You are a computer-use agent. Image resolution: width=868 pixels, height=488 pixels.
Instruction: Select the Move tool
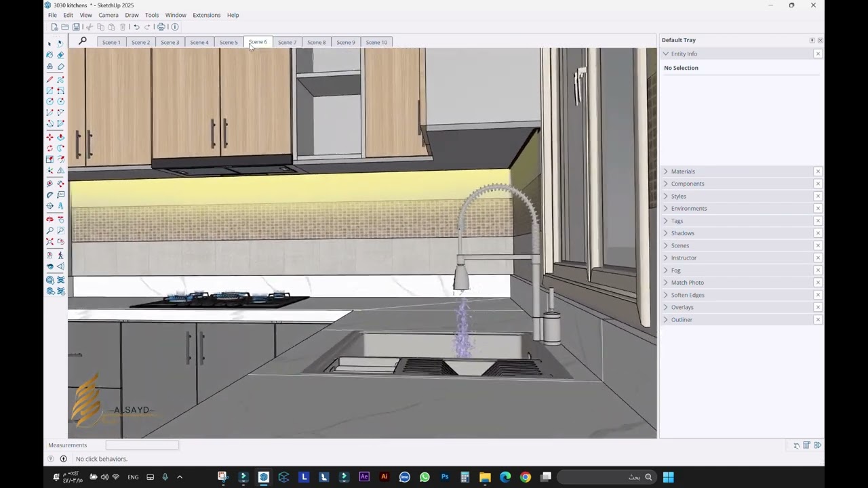click(x=50, y=137)
